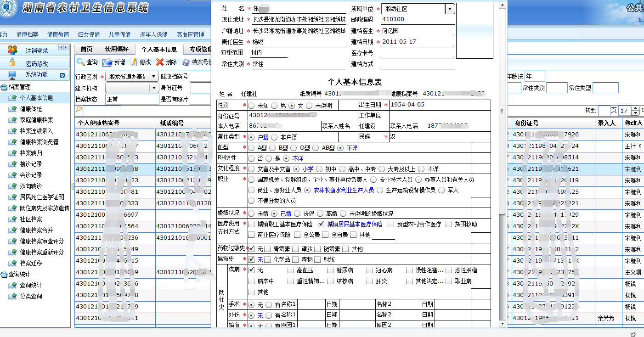Check the 青霉素 drug allergy checkbox
Screen dimensions: 644x337
coord(267,249)
